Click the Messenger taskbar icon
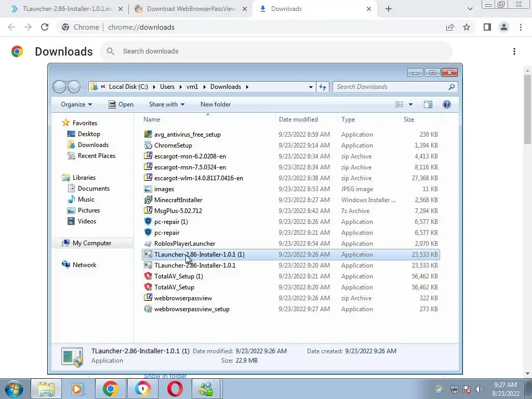The image size is (532, 399). click(x=206, y=389)
